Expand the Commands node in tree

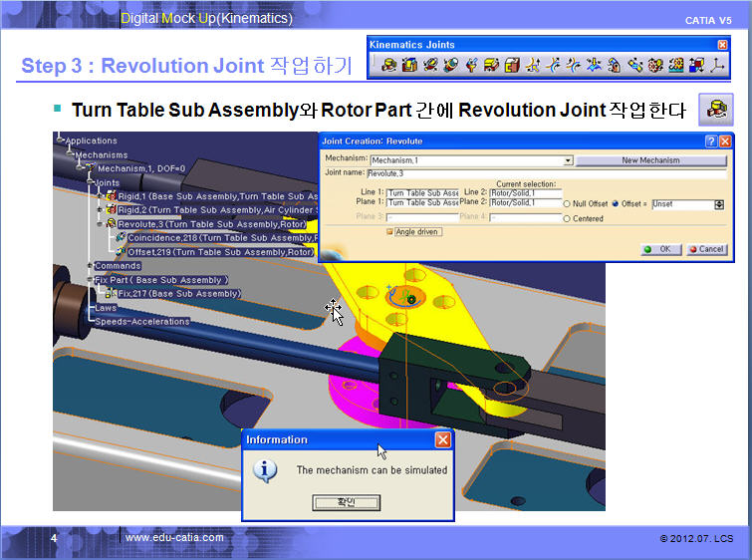click(x=90, y=266)
